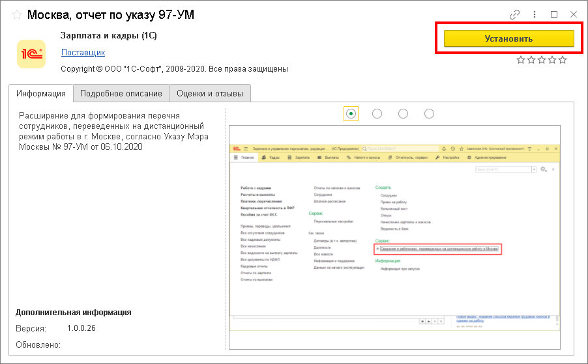
Task: Open the screenshot preview thumbnail
Action: 394,238
